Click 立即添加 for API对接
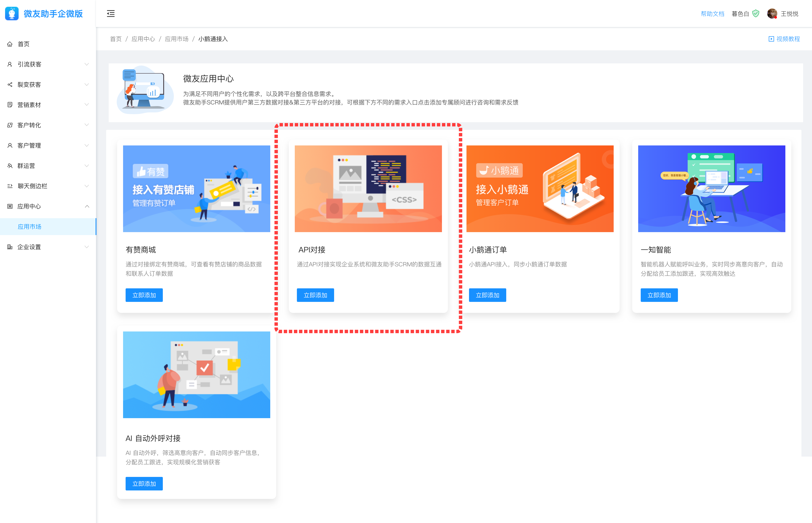Viewport: 812px width, 523px height. point(315,295)
